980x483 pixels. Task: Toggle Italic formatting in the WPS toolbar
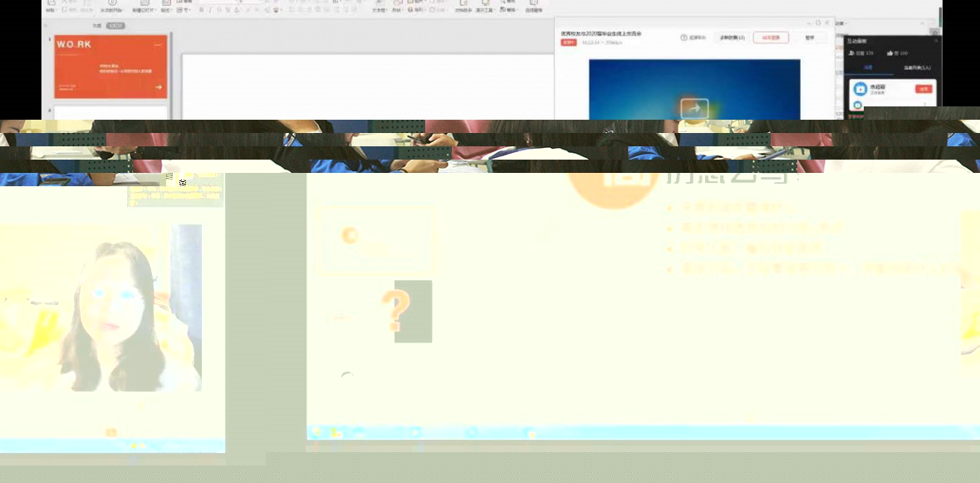point(209,10)
